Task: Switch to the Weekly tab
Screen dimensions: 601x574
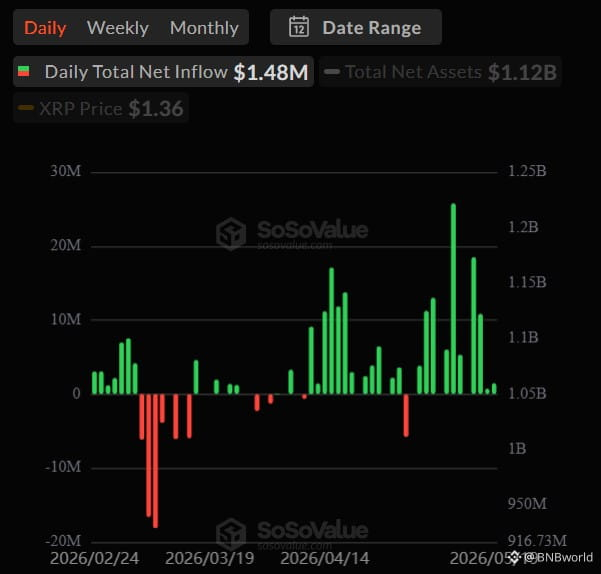Action: point(118,28)
